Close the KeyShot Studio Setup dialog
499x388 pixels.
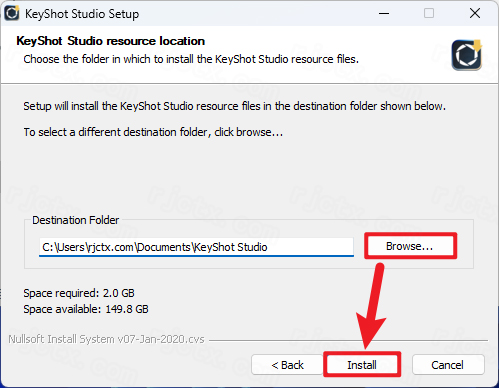pyautogui.click(x=475, y=13)
